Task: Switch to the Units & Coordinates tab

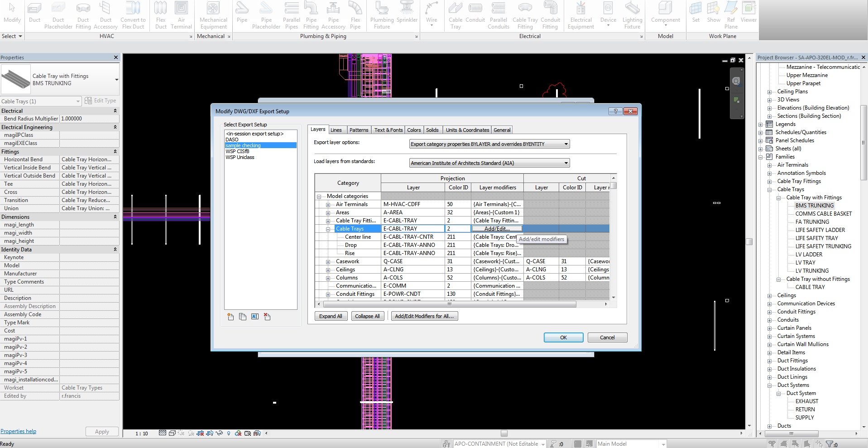Action: coord(467,130)
